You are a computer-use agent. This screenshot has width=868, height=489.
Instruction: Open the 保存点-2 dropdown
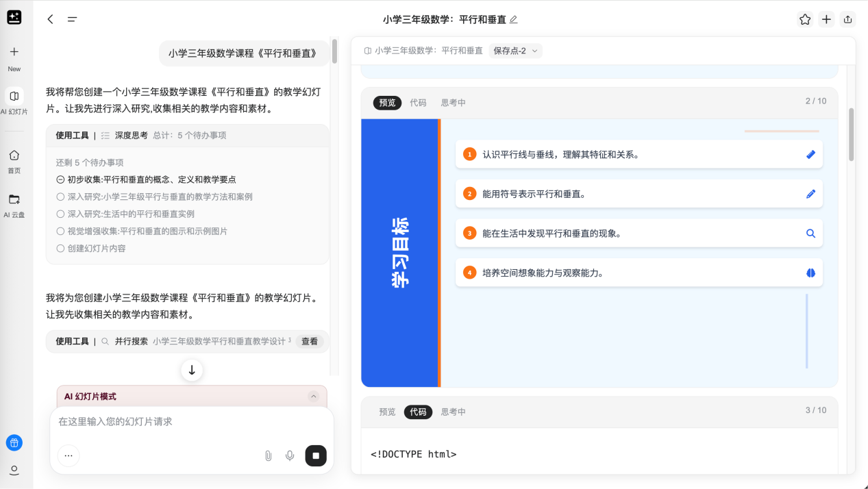pyautogui.click(x=515, y=51)
